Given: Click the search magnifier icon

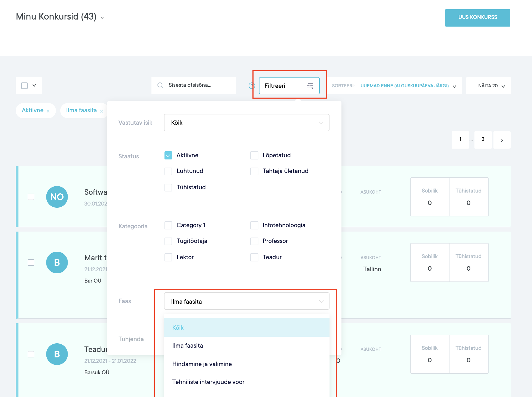Looking at the screenshot, I should click(x=160, y=85).
